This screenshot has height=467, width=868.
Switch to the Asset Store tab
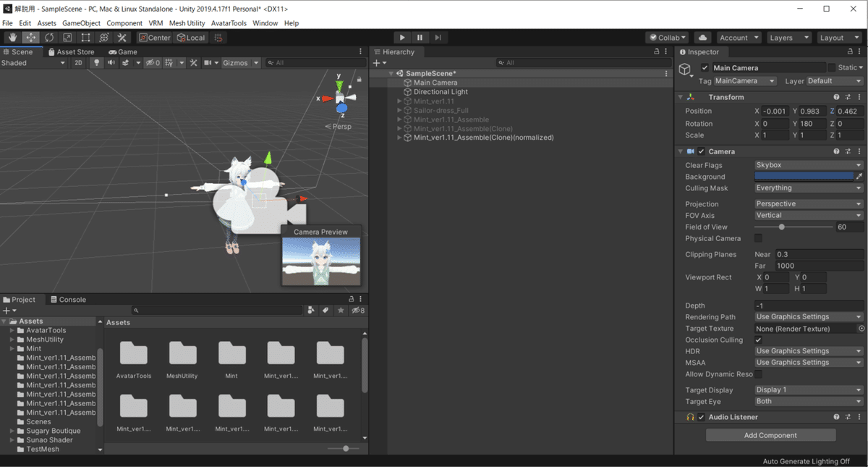[71, 52]
